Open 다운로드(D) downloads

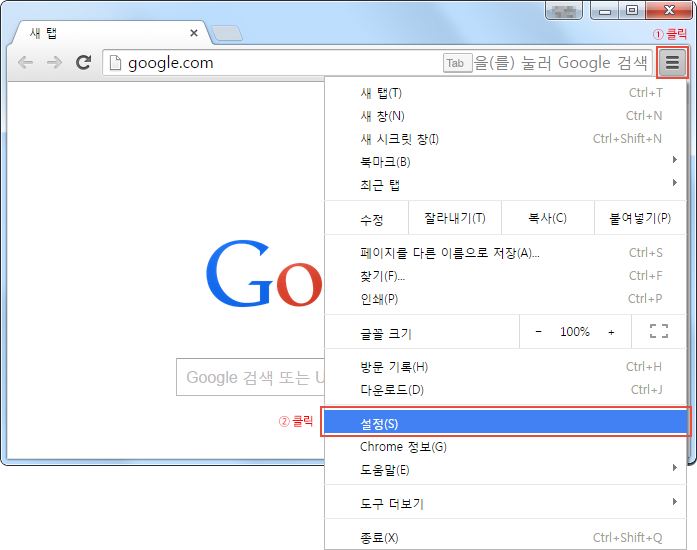click(505, 390)
